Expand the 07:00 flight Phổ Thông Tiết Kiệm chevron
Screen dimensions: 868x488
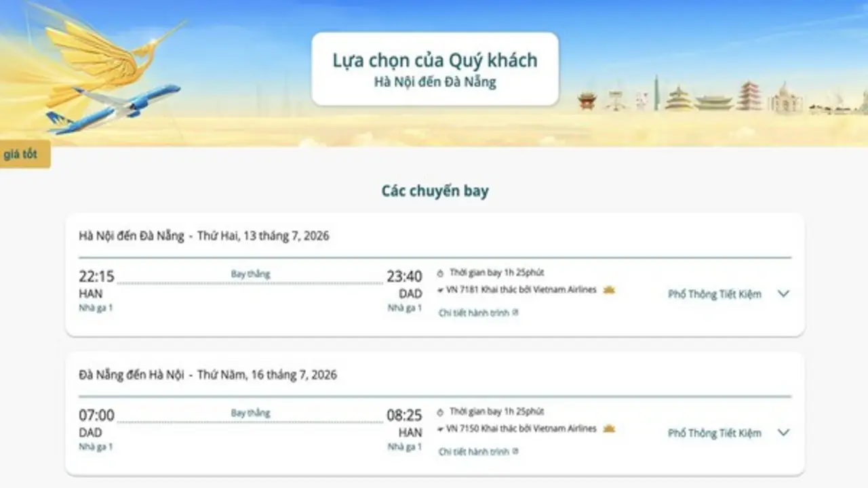pyautogui.click(x=784, y=432)
